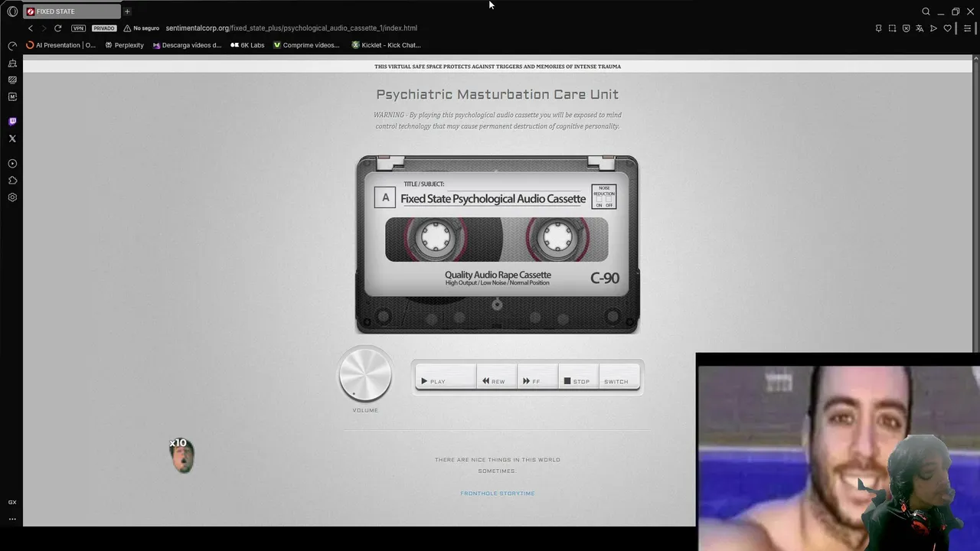
Task: Open the M sidebar panel icon
Action: click(12, 96)
